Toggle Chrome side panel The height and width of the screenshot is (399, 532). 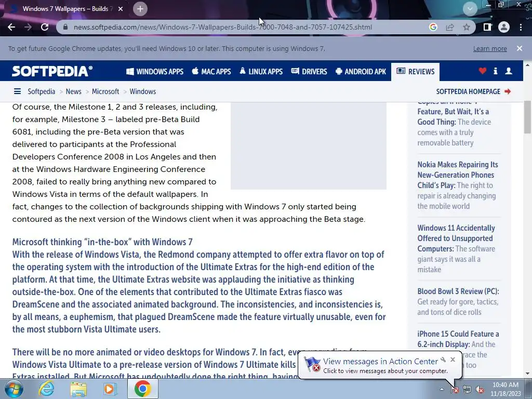point(487,27)
